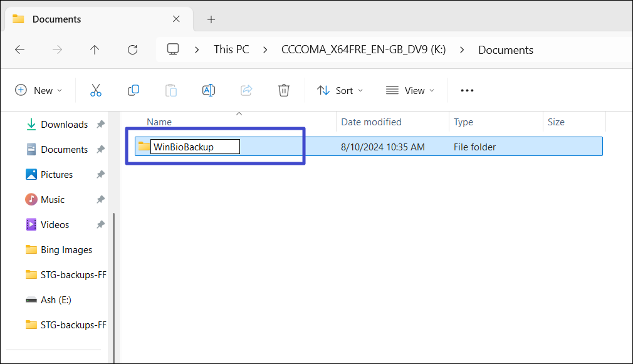This screenshot has width=633, height=364.
Task: Unpin Downloads using its pin icon
Action: pyautogui.click(x=100, y=125)
